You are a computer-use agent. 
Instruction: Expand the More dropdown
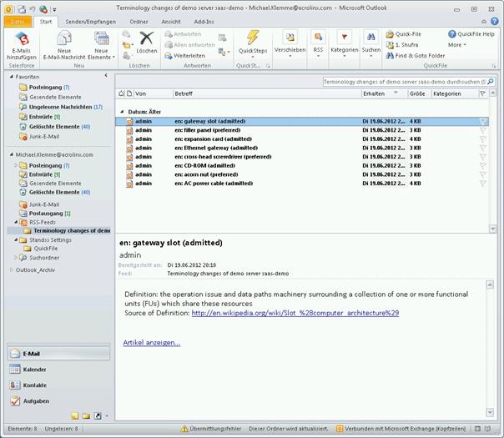456,45
